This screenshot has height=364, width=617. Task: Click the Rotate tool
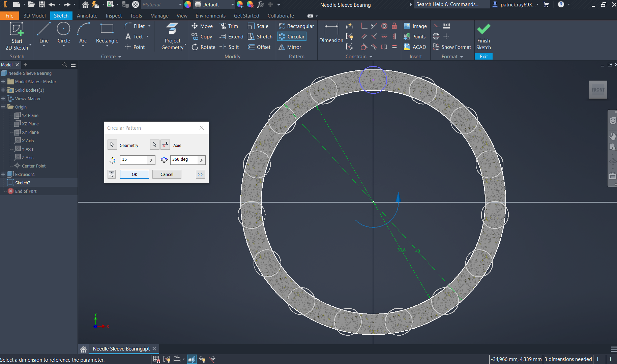[x=204, y=47]
